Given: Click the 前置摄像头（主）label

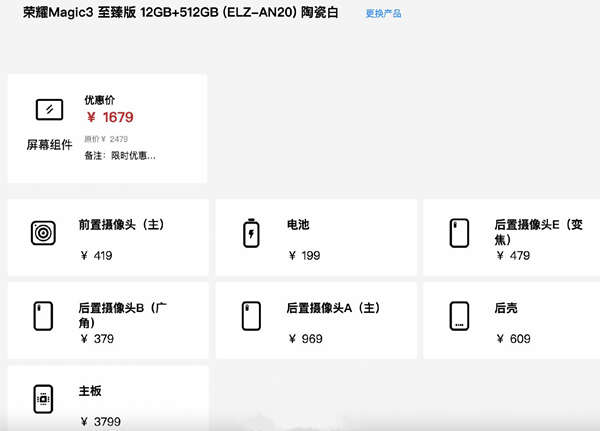Looking at the screenshot, I should coord(121,225).
